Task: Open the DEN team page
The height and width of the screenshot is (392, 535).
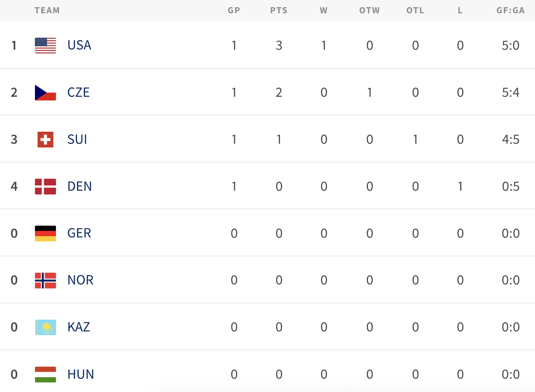Action: (79, 186)
